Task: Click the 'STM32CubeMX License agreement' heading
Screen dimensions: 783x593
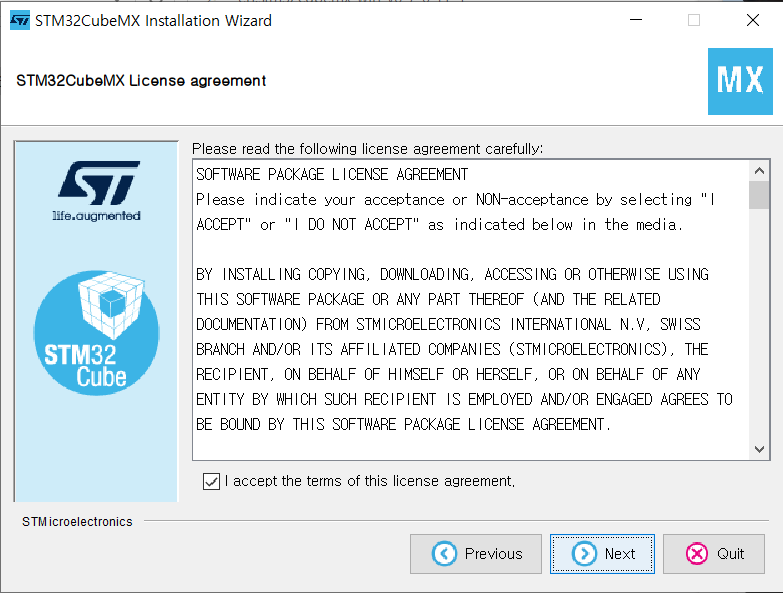Action: coord(141,80)
